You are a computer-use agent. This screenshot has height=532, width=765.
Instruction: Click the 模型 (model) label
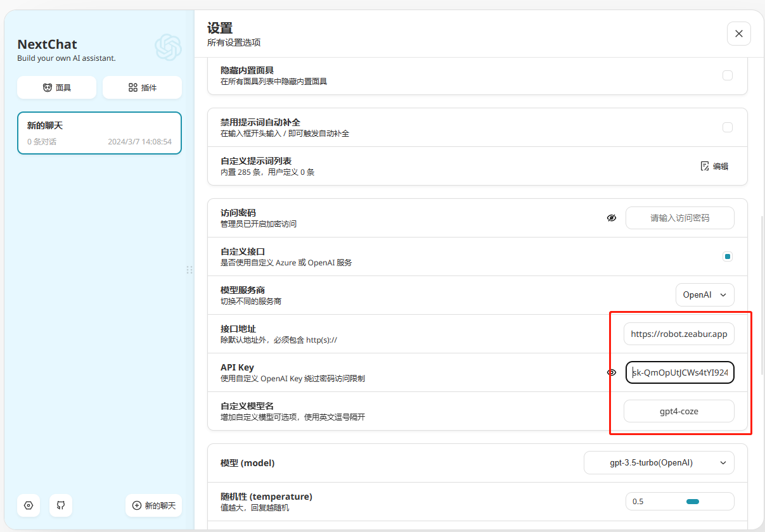point(248,463)
